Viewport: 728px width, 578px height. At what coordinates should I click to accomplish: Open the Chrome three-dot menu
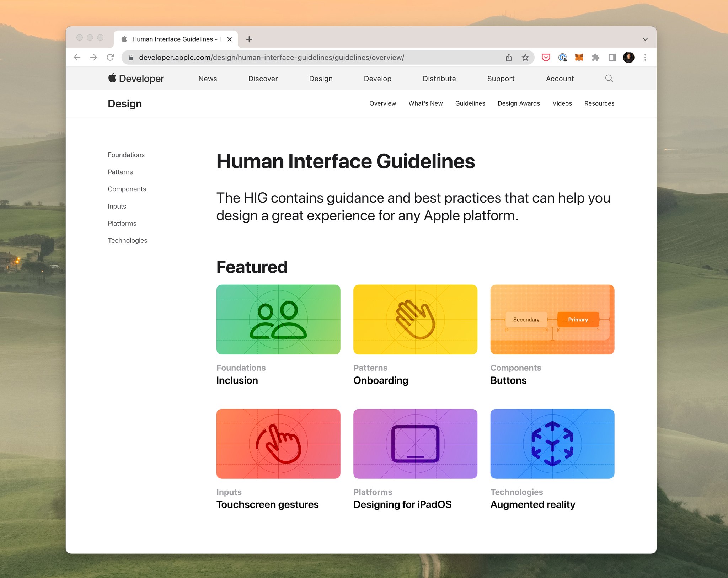coord(645,57)
